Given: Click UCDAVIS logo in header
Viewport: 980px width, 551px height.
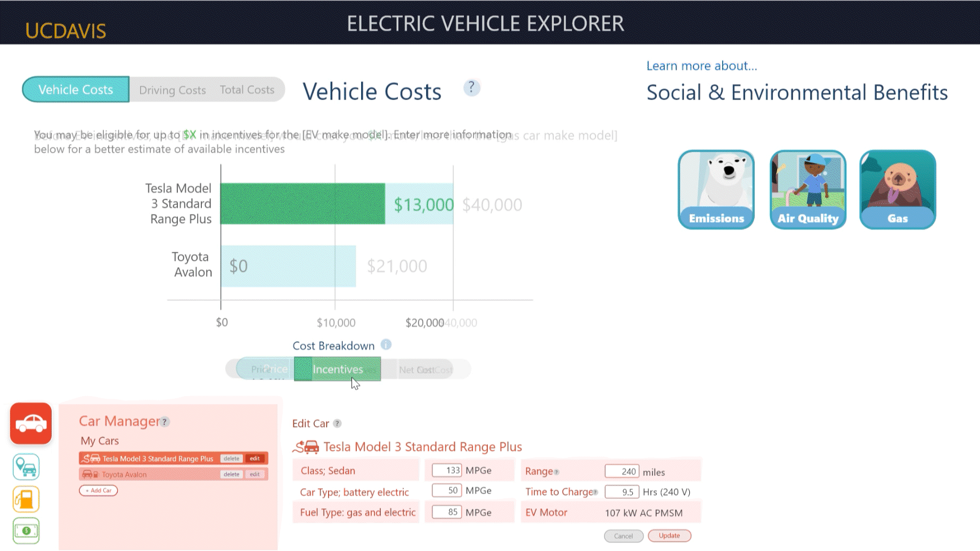Looking at the screenshot, I should coord(66,31).
